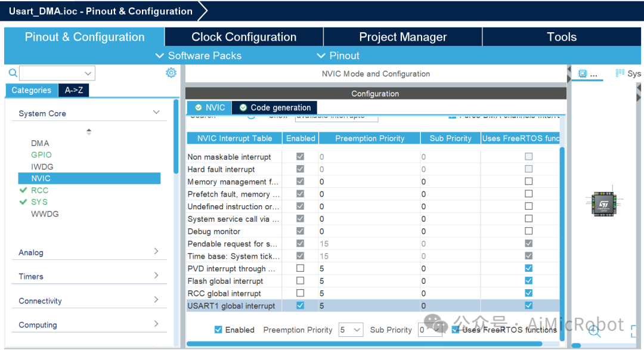The image size is (644, 350).
Task: Toggle FreeRTOS checkbox for Debug monitor row
Action: point(528,231)
